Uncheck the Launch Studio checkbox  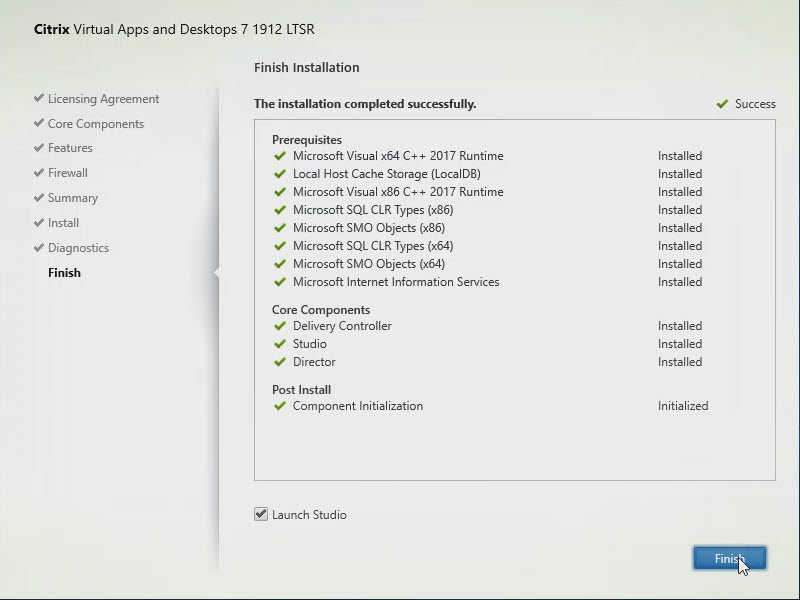click(261, 514)
